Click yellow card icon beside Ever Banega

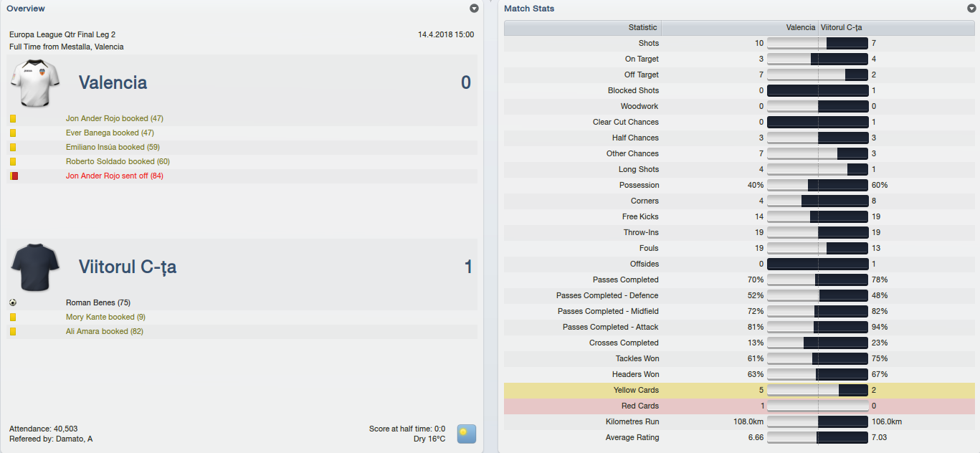(x=13, y=133)
